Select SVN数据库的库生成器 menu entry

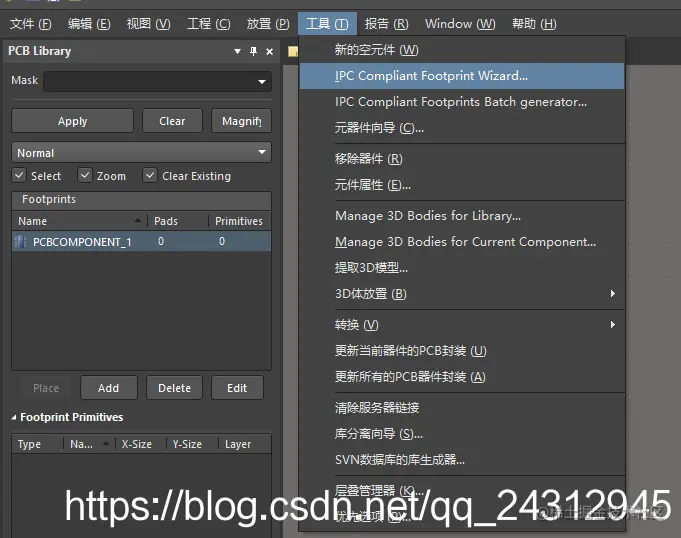[462, 460]
